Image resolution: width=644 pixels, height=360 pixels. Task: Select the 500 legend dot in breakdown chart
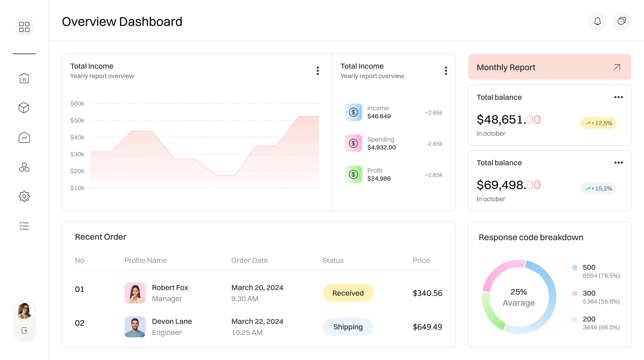tap(575, 267)
